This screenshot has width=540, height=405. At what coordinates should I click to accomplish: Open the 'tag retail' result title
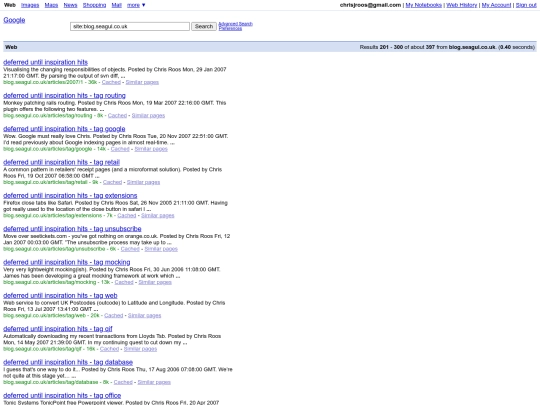coord(62,162)
